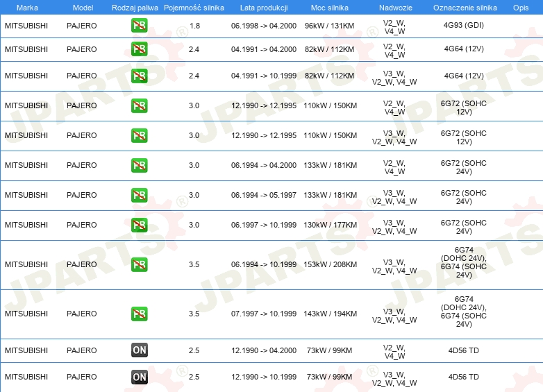Click the Pojemność silnika column header
The width and height of the screenshot is (543, 392).
[x=194, y=8]
